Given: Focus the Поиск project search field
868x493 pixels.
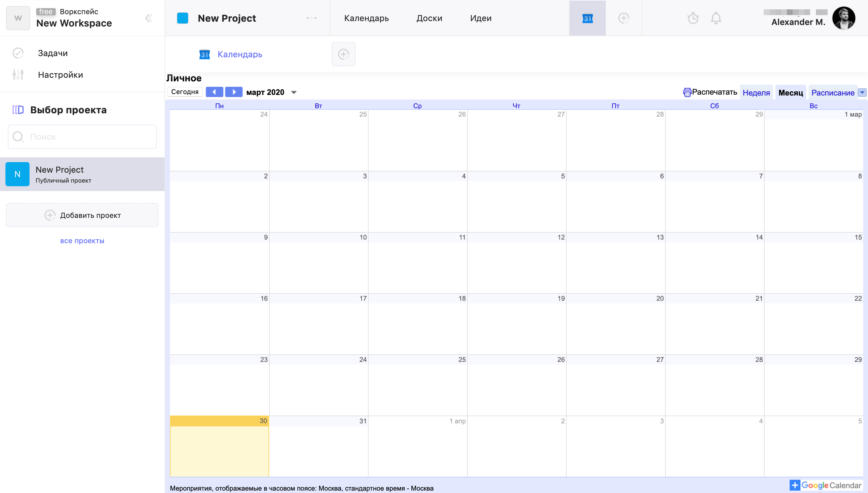Looking at the screenshot, I should (82, 137).
